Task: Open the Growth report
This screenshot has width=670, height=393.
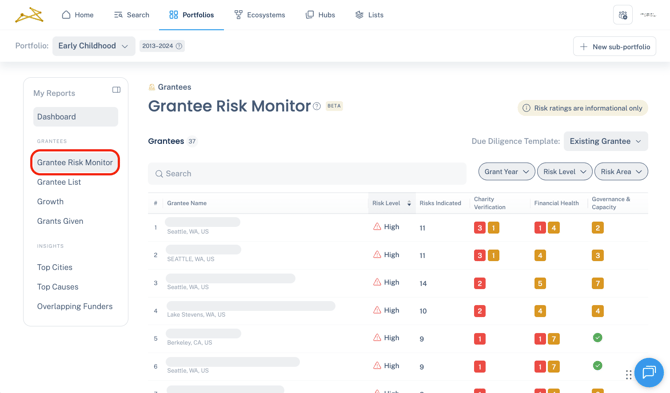Action: (x=50, y=202)
